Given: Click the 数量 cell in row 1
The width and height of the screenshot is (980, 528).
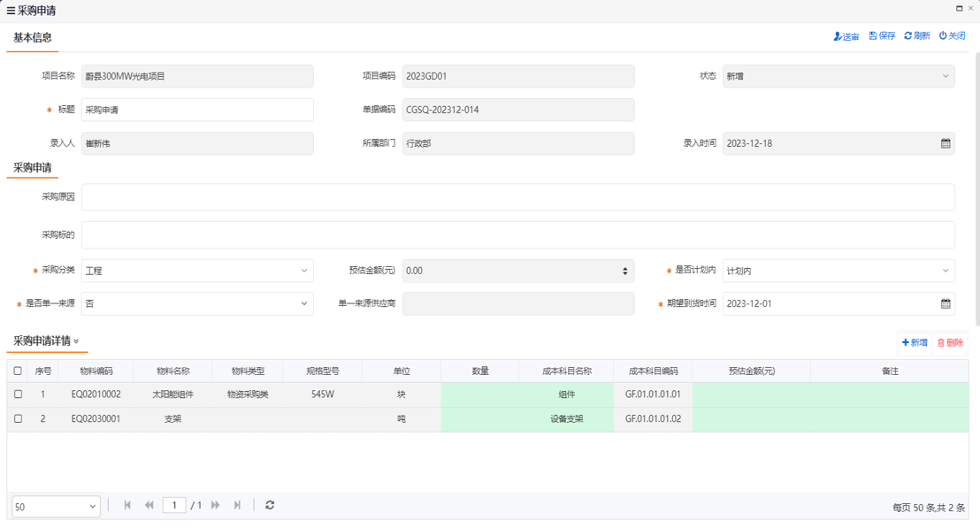Looking at the screenshot, I should [x=480, y=394].
